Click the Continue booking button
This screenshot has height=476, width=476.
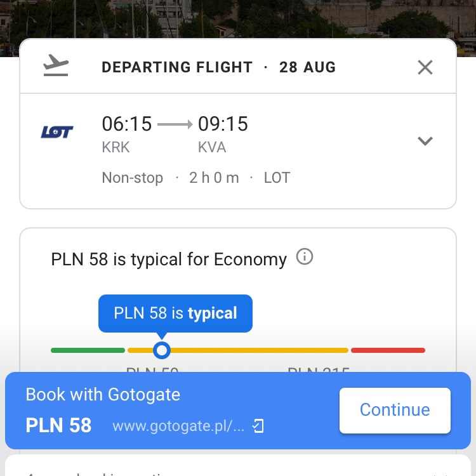pos(395,410)
